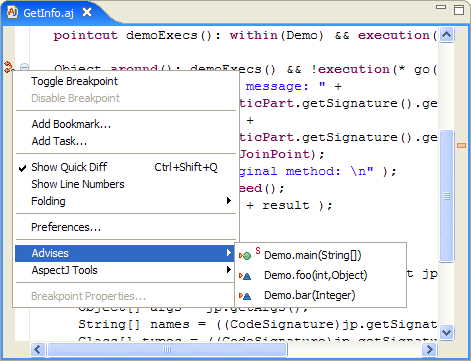Choose Toggle Breakpoint from context menu

click(125, 81)
